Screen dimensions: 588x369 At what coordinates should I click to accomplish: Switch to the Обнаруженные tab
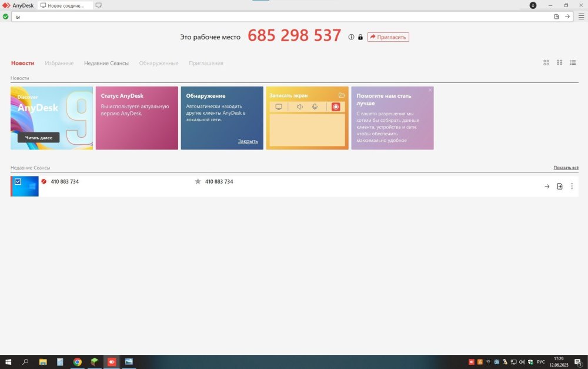(159, 63)
